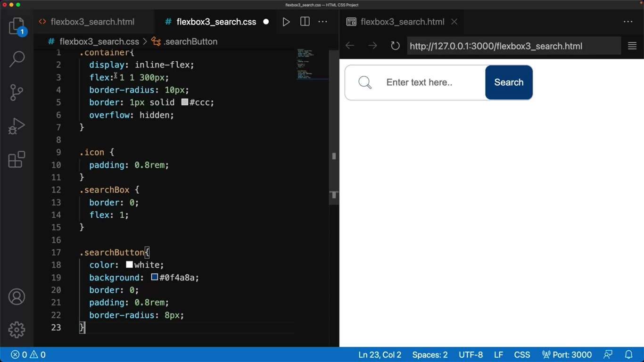Open color picker for #0f4a8a swatch
The width and height of the screenshot is (644, 362).
[154, 277]
